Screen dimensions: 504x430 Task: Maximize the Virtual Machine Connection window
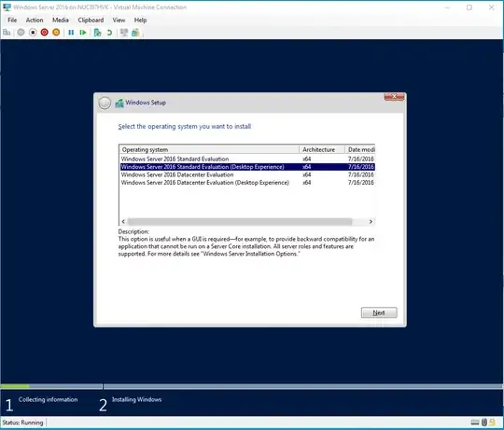coord(469,7)
